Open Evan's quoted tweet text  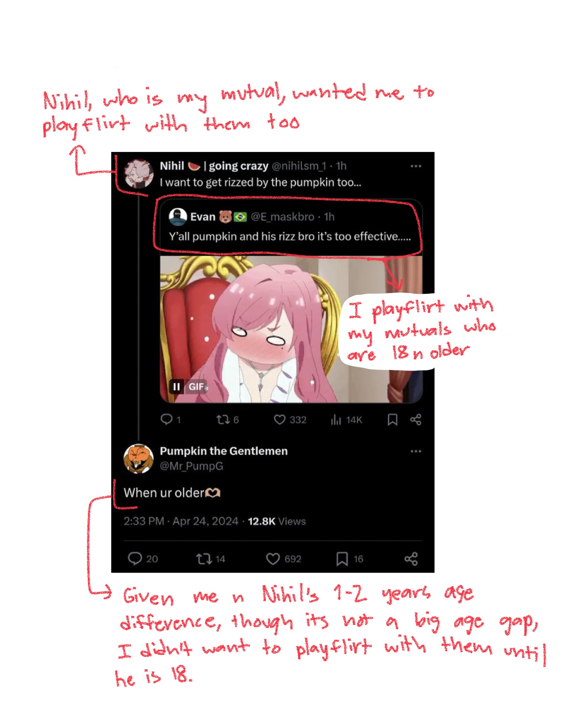tap(290, 236)
